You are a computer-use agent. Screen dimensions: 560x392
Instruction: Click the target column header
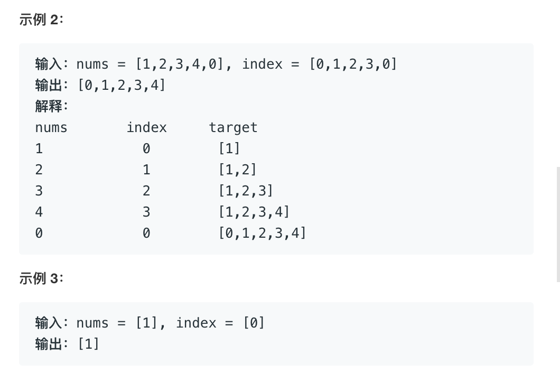[233, 127]
